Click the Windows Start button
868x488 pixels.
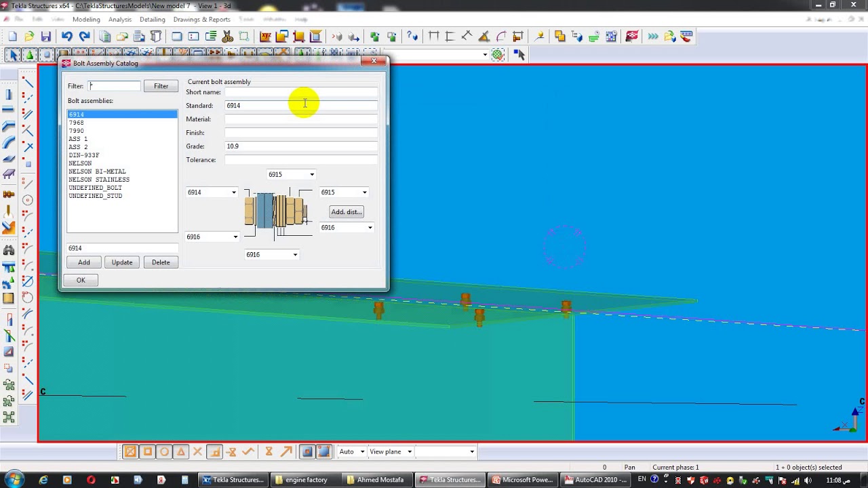pyautogui.click(x=14, y=480)
